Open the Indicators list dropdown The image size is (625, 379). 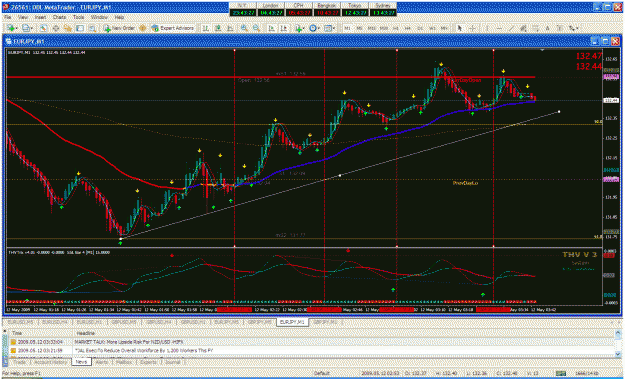[299, 28]
